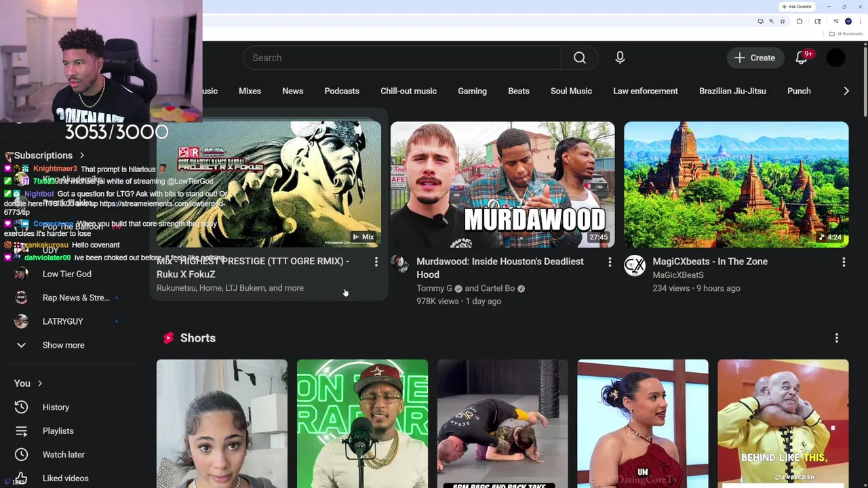This screenshot has width=868, height=488.
Task: Open MagiCXbeats - In The Zone title
Action: click(710, 262)
